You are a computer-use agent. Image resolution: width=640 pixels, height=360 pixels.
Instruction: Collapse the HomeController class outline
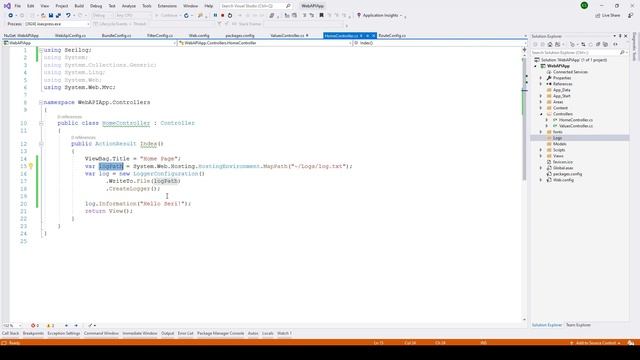pyautogui.click(x=41, y=123)
